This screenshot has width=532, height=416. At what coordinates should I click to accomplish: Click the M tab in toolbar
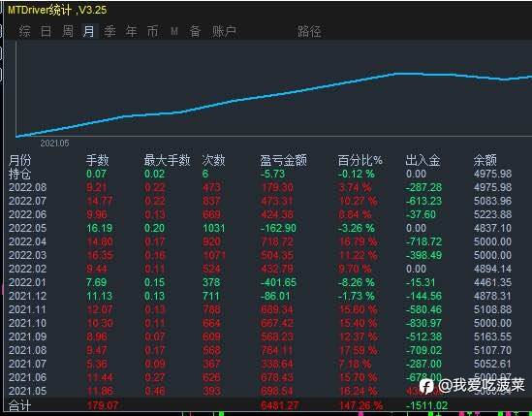click(x=174, y=32)
